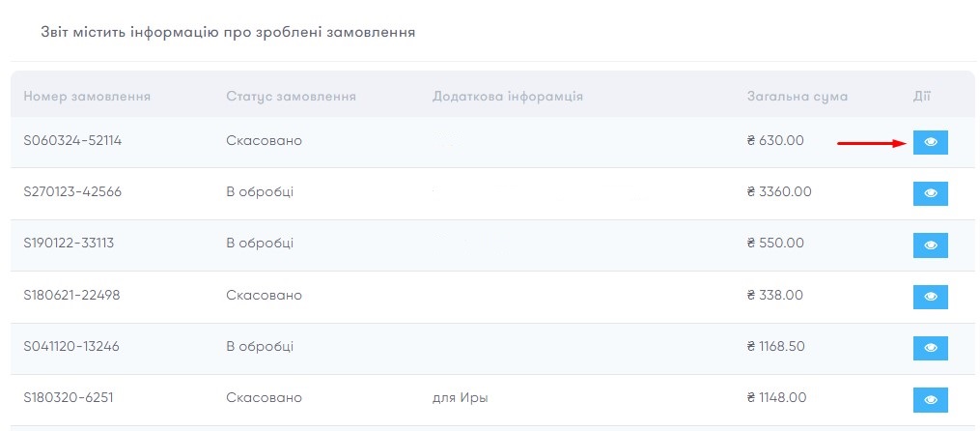Image resolution: width=980 pixels, height=431 pixels.
Task: Open details of order S270123-42566 via eye button
Action: (930, 193)
